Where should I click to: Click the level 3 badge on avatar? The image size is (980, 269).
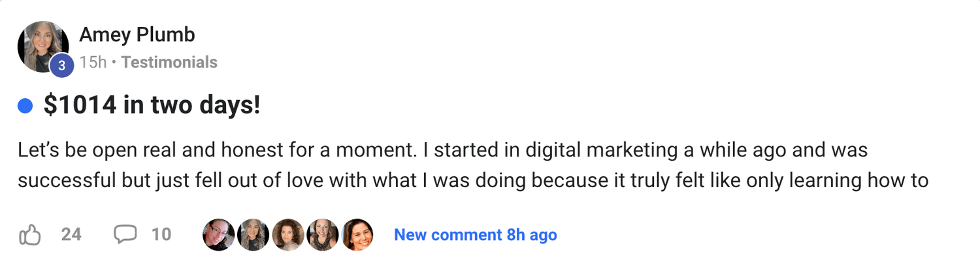tap(61, 65)
